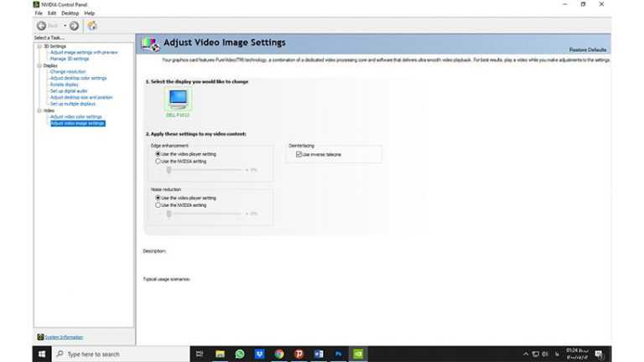Select Edge enhancement NVIDIA setting radio

(158, 161)
